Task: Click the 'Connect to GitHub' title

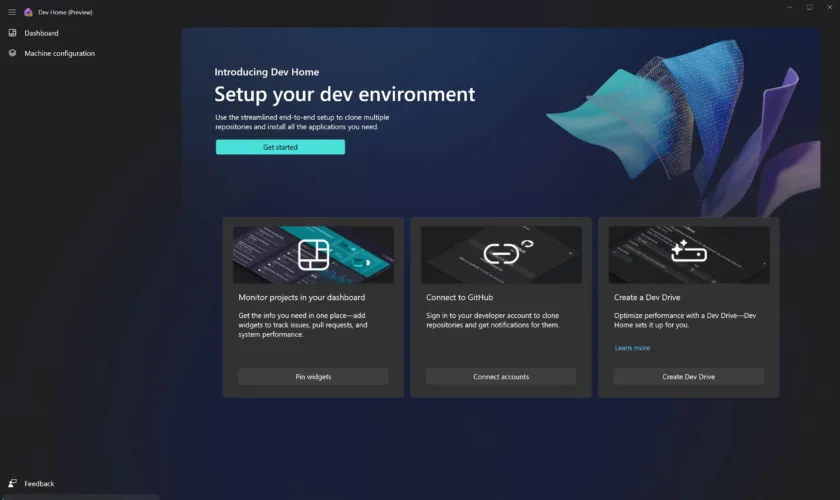Action: coord(460,297)
